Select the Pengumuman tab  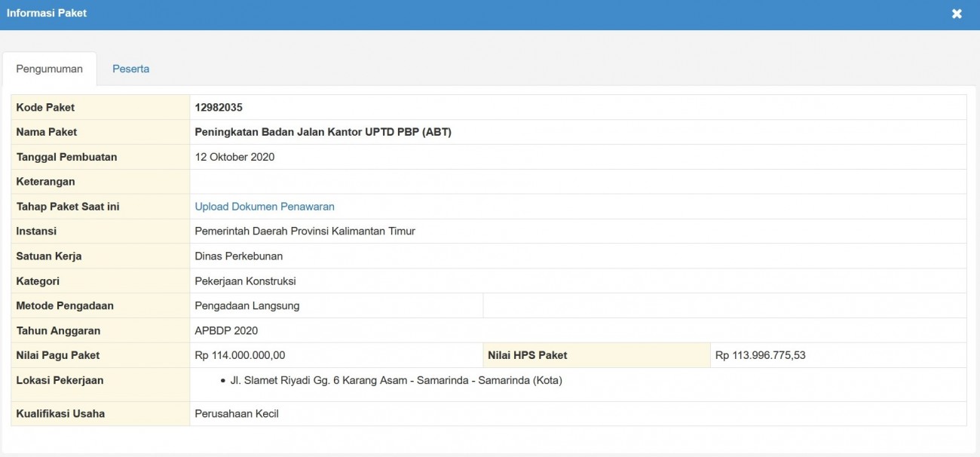coord(50,69)
